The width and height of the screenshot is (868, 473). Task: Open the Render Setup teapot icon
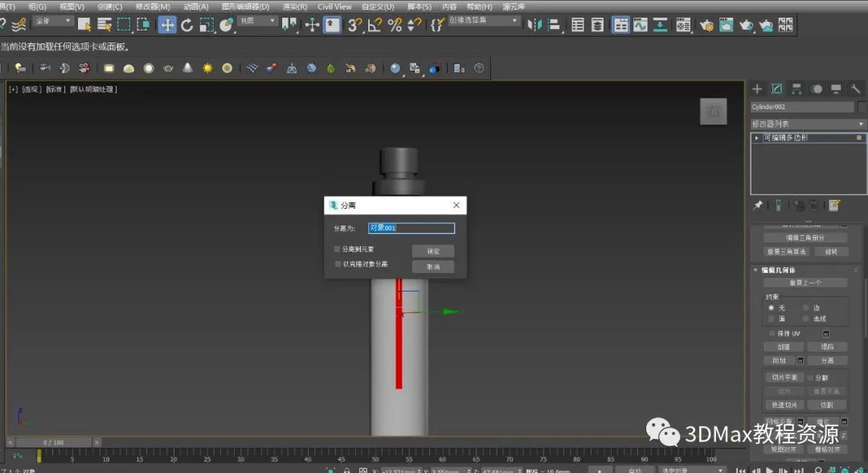(706, 25)
